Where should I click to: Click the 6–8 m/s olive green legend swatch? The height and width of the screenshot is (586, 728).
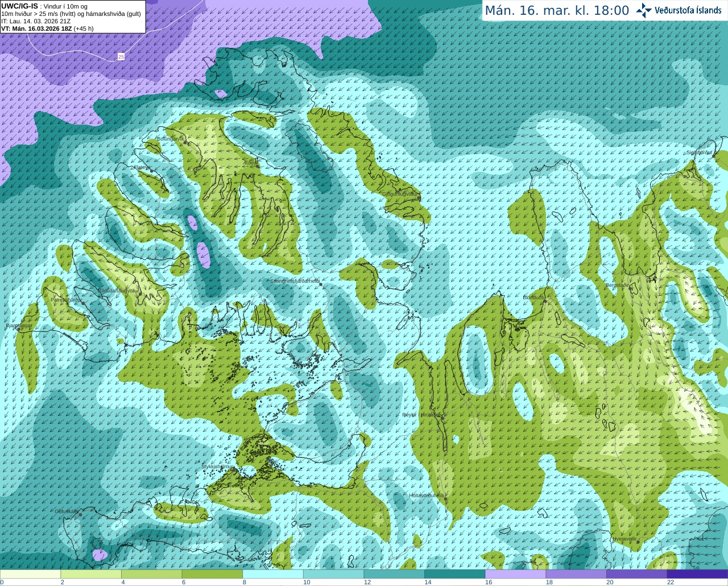click(212, 574)
